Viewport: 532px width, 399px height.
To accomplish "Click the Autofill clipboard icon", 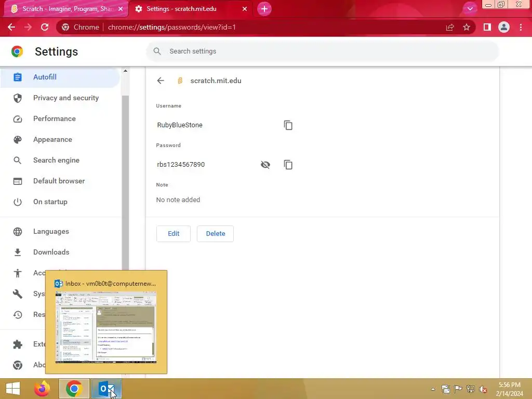I will (18, 77).
